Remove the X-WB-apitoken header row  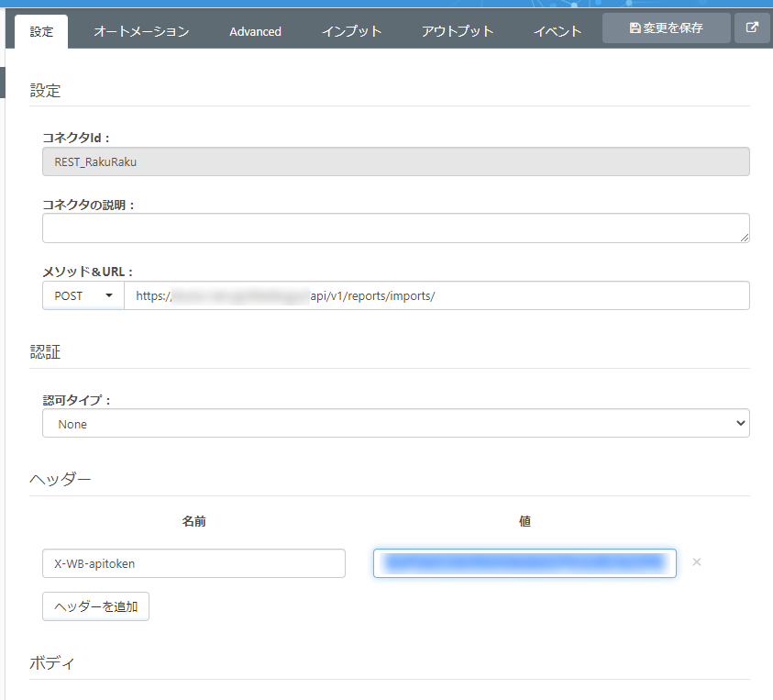[696, 561]
